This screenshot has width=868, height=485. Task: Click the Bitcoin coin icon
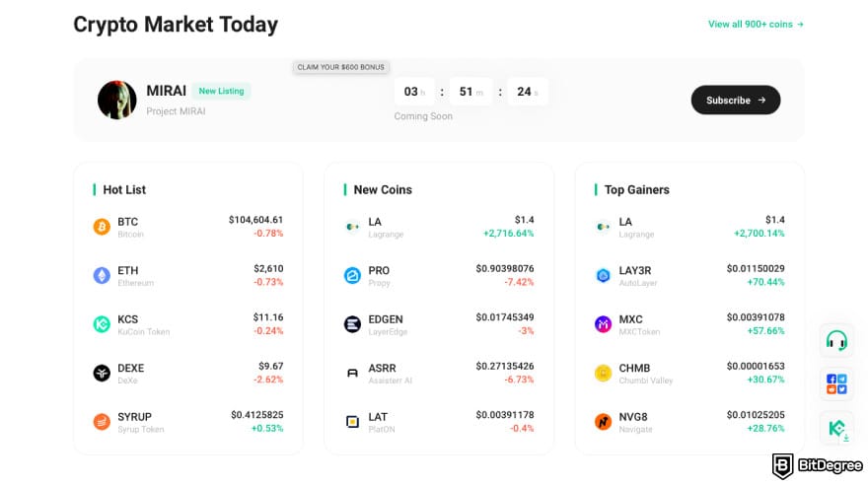click(102, 227)
